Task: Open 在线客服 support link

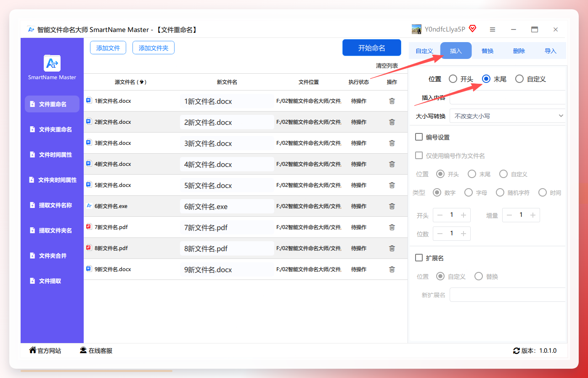Action: pyautogui.click(x=96, y=351)
